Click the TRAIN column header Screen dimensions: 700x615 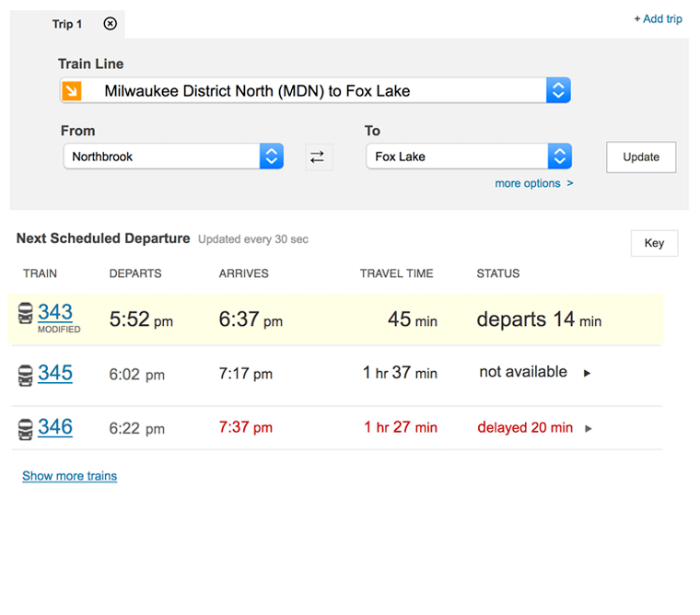coord(41,273)
